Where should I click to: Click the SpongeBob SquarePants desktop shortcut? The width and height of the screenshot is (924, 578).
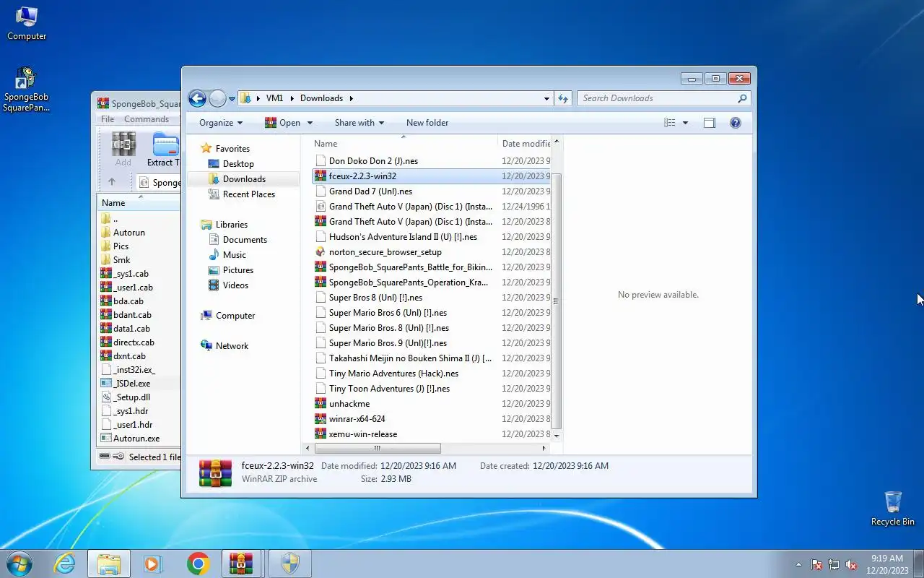pos(27,90)
